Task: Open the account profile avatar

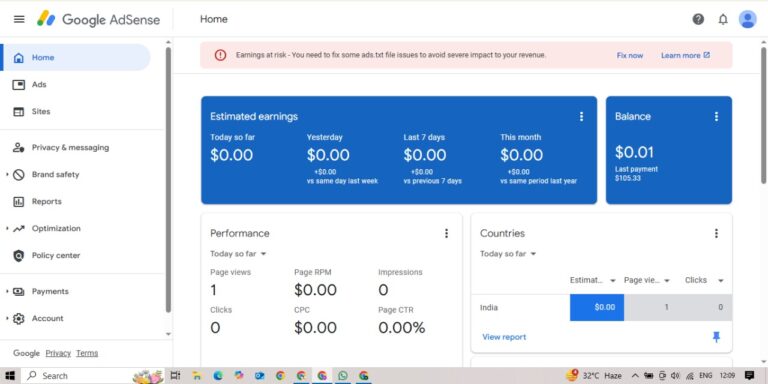Action: 747,19
